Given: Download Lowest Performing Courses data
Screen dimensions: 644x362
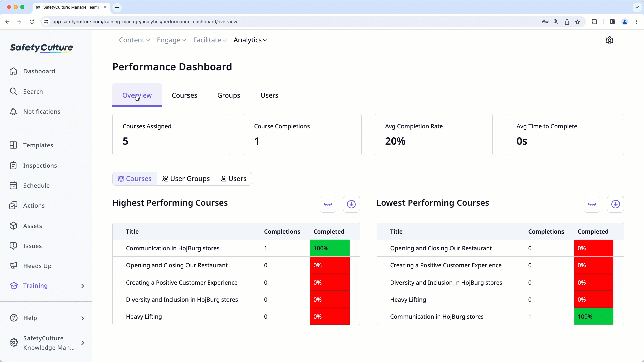Looking at the screenshot, I should 615,204.
